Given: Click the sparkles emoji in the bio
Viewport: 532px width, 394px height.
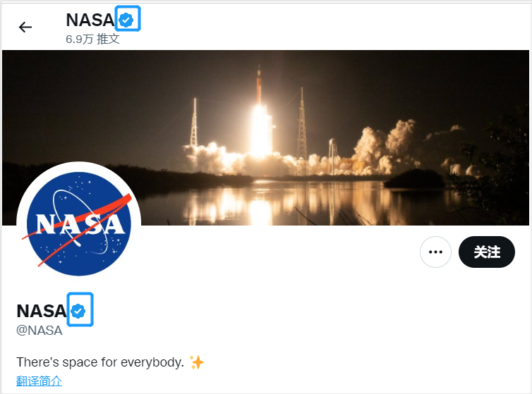Looking at the screenshot, I should pyautogui.click(x=197, y=362).
